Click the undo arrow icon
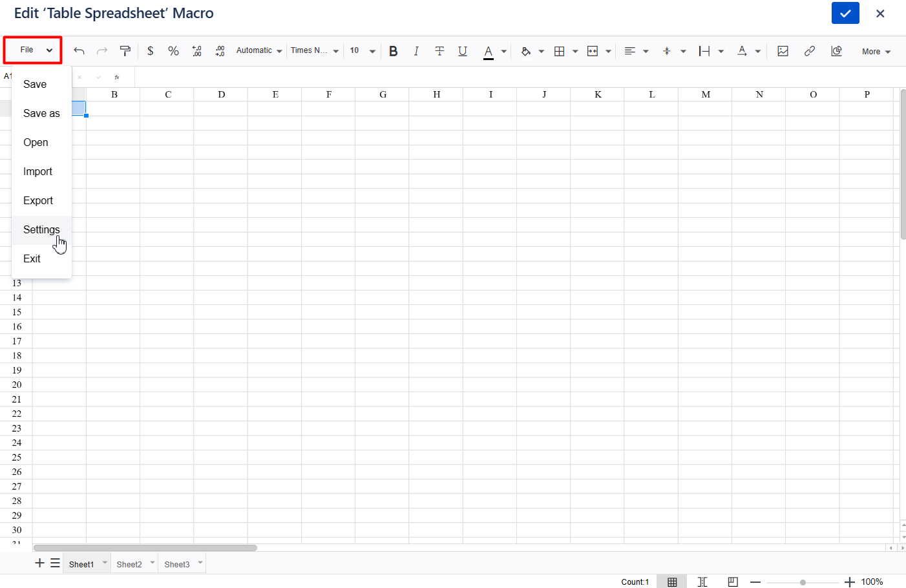This screenshot has height=588, width=906. [x=79, y=51]
